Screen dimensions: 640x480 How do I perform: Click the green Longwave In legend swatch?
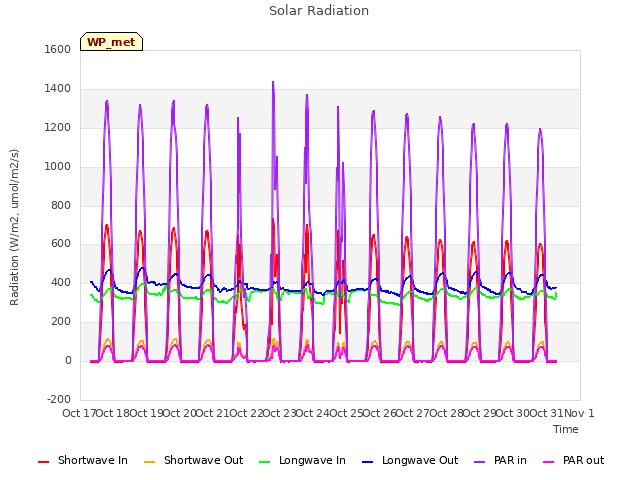(265, 462)
